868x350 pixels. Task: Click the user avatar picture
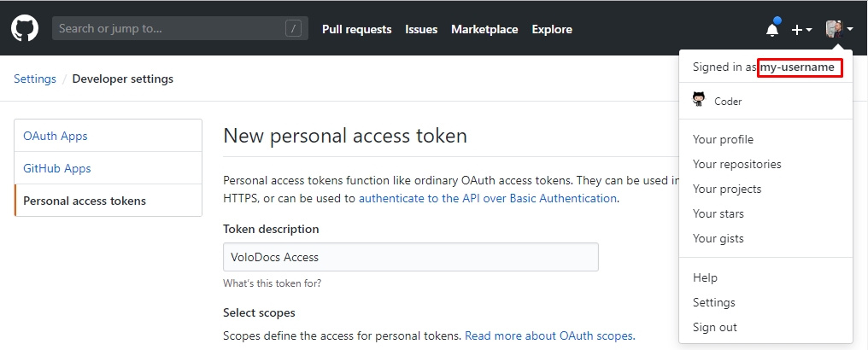coord(834,29)
